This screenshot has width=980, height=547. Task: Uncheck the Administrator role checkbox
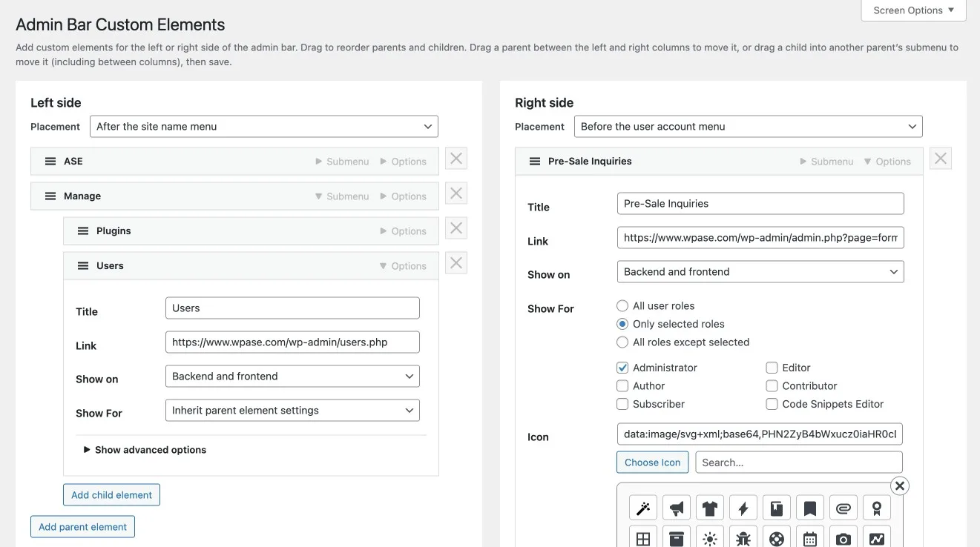(622, 368)
